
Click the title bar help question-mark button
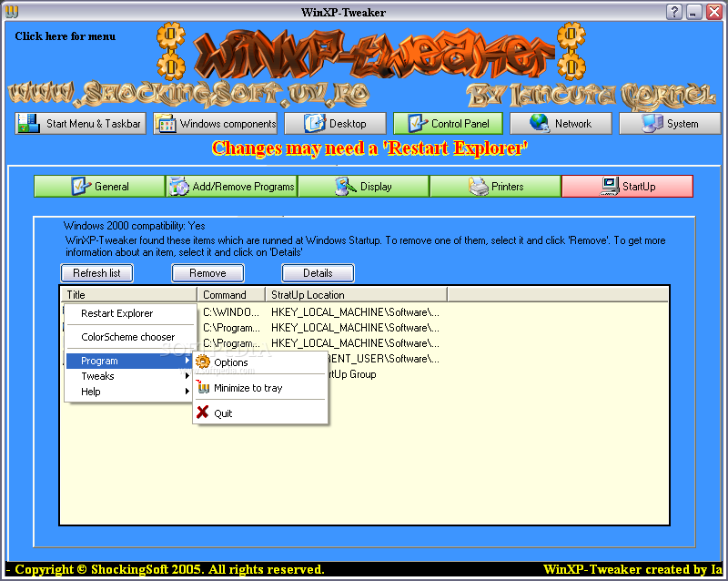[x=674, y=12]
